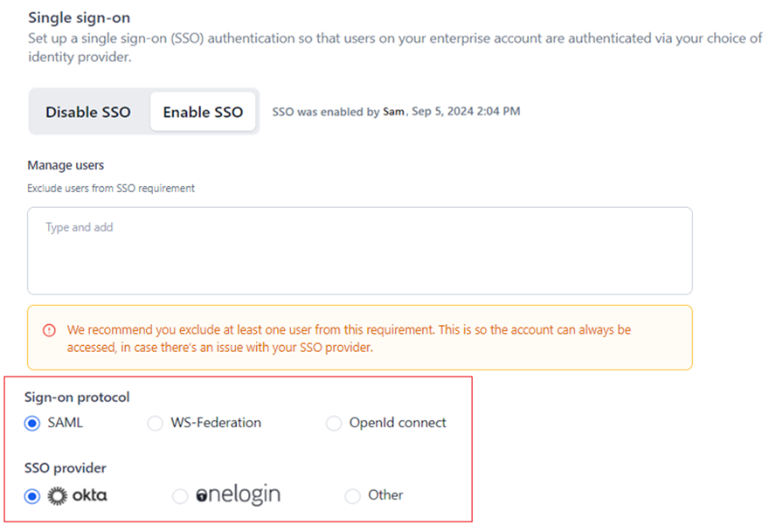The height and width of the screenshot is (532, 776).
Task: Switch to Disable SSO
Action: 88,112
